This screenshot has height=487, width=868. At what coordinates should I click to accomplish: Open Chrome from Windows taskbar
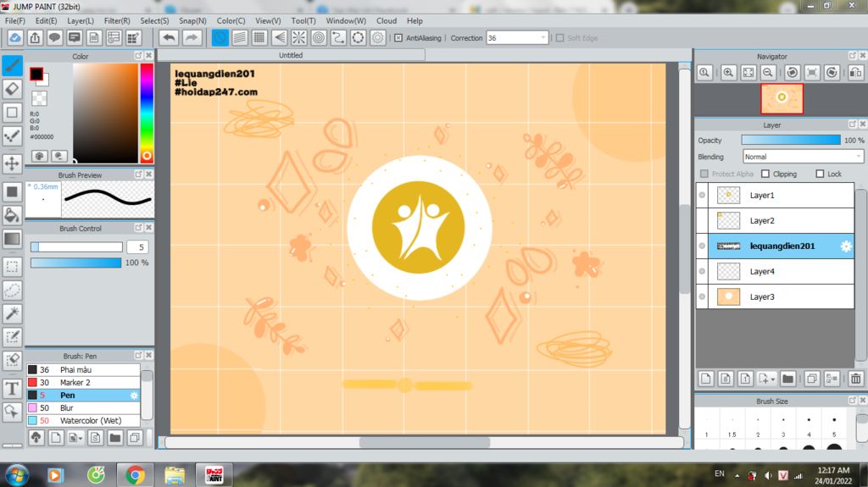click(135, 475)
